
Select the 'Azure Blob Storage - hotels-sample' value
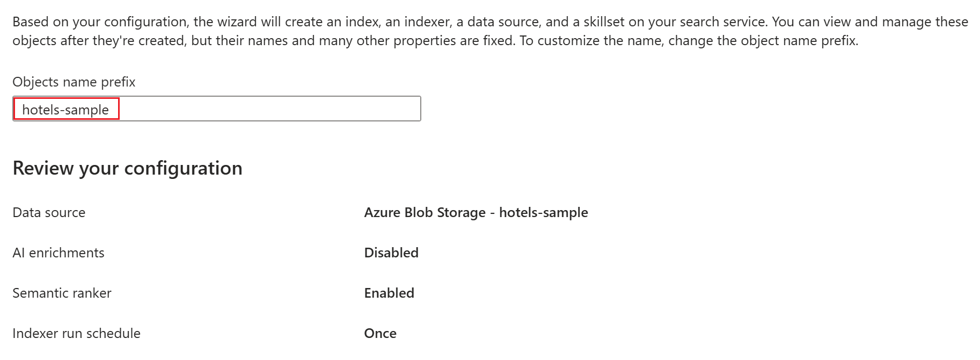pyautogui.click(x=476, y=212)
